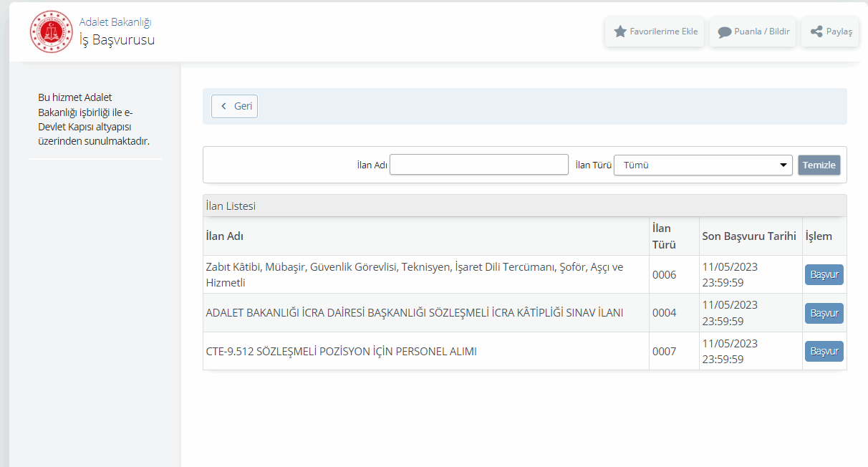Click the Adalet Bakanlığı emblem logo
This screenshot has height=467, width=868.
click(x=51, y=32)
